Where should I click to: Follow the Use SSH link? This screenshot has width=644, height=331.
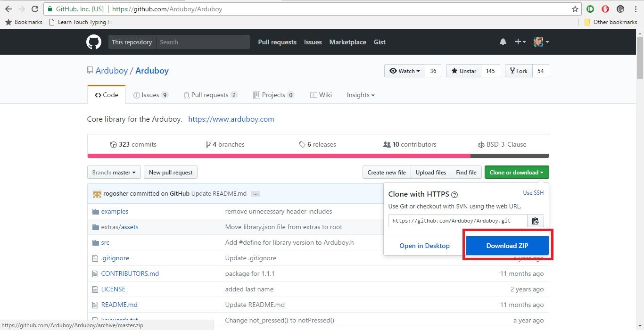point(533,193)
